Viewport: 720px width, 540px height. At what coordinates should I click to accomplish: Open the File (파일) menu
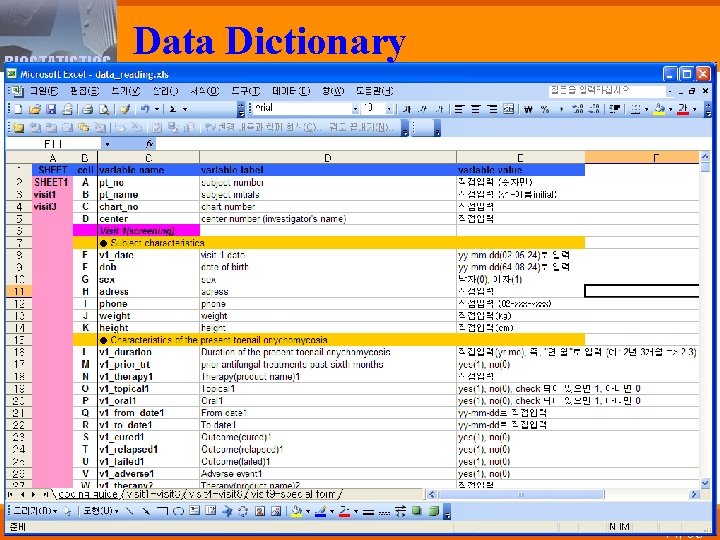coord(44,91)
